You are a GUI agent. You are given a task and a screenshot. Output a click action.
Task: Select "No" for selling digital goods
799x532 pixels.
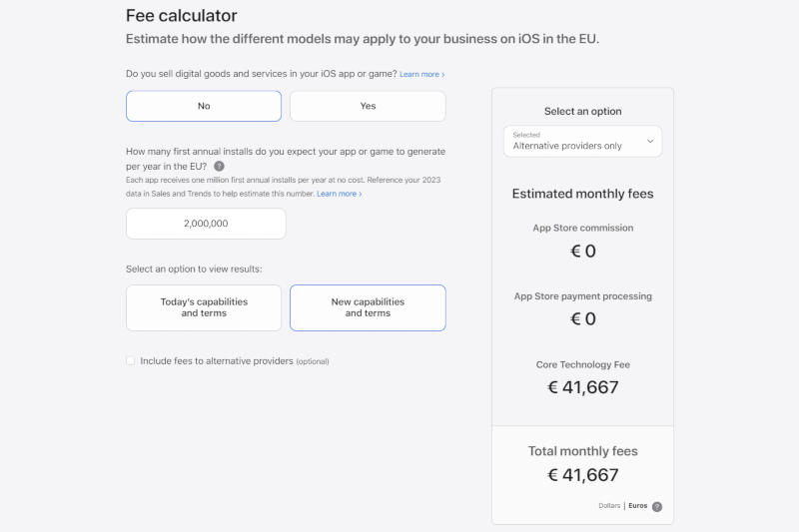[204, 106]
